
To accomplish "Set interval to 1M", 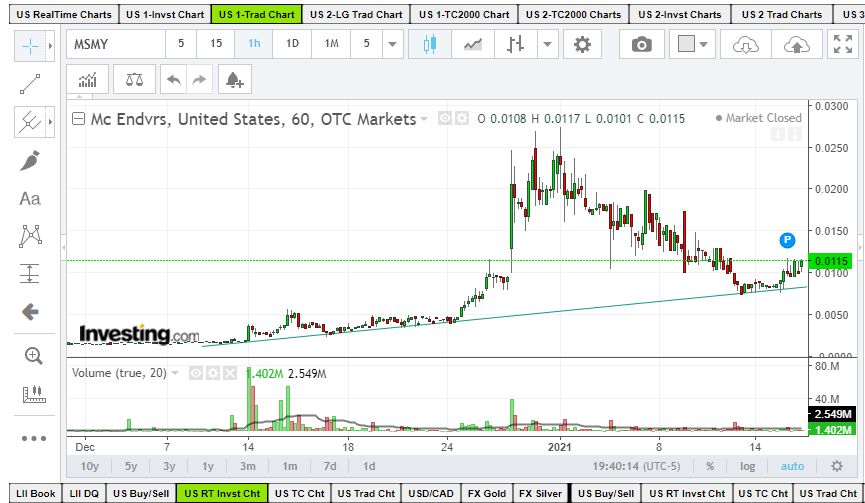I will click(331, 44).
